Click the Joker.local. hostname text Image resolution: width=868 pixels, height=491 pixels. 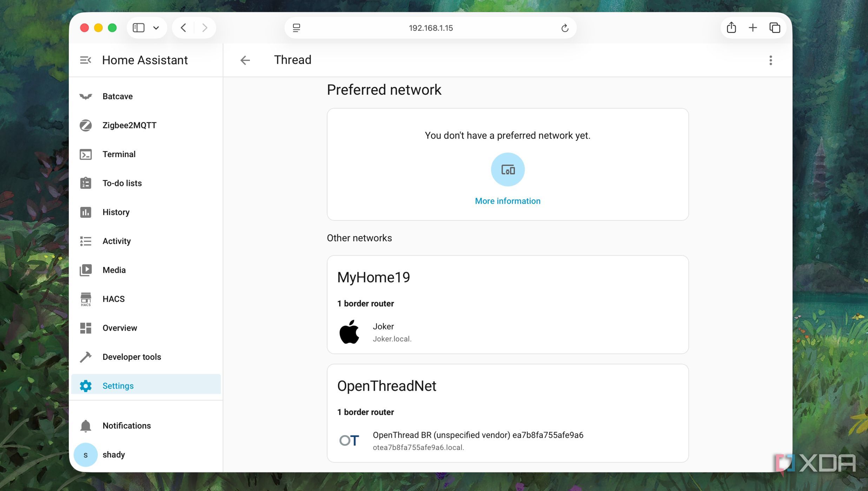tap(392, 339)
